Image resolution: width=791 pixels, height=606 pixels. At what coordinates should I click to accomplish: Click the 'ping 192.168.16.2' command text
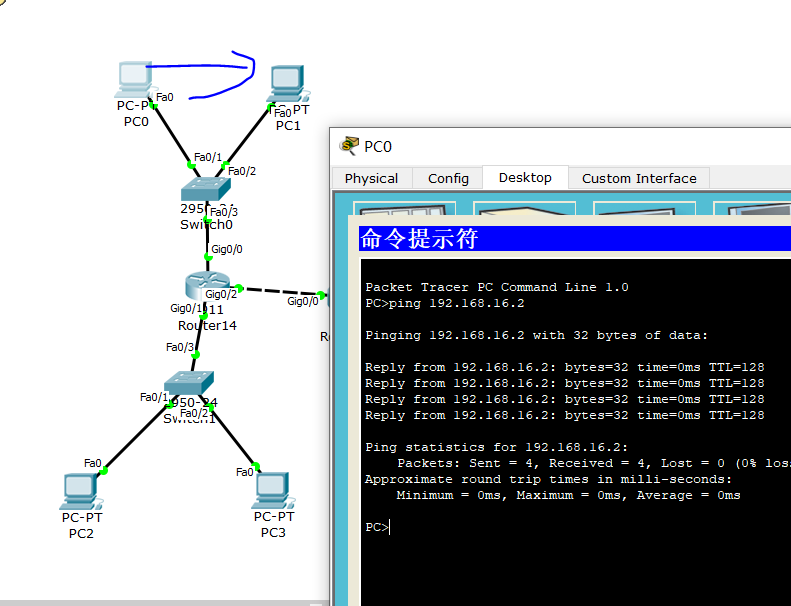click(457, 303)
